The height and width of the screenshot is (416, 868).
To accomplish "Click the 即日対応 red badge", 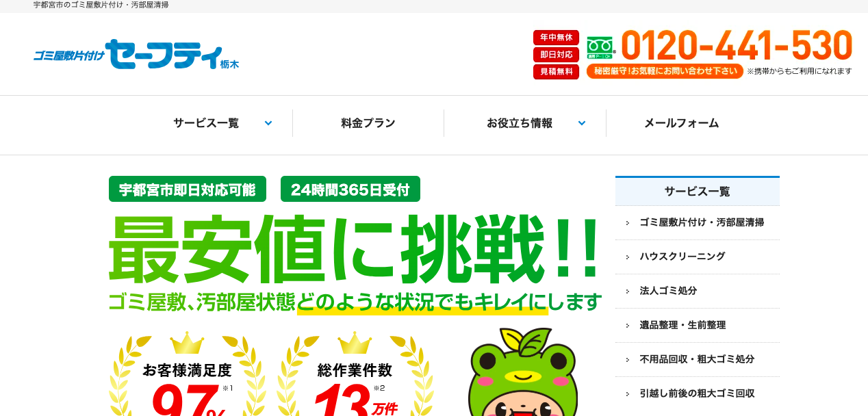I will [x=556, y=55].
